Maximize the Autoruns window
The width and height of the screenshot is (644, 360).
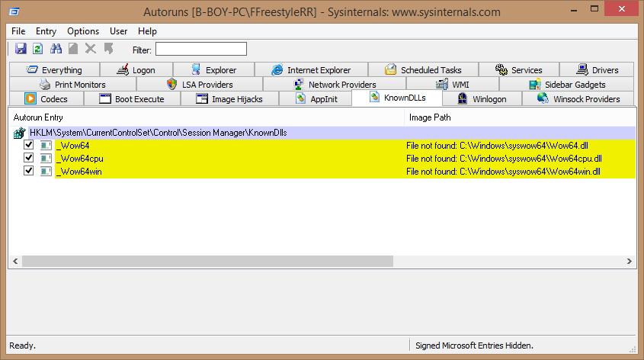click(594, 9)
